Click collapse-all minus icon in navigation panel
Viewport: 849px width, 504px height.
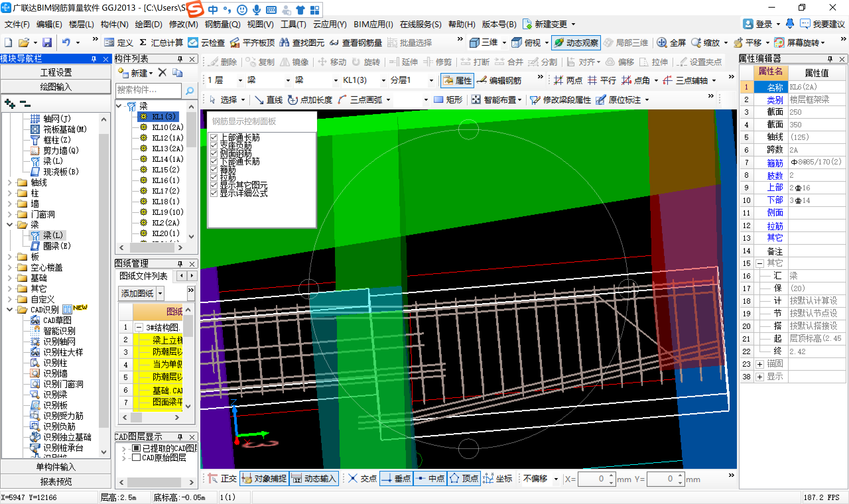[x=25, y=103]
